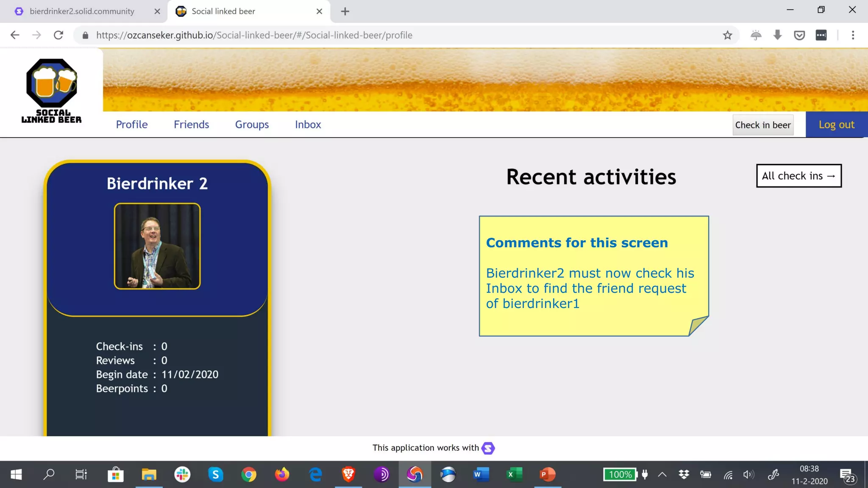
Task: Open Windows taskbar search
Action: point(49,474)
